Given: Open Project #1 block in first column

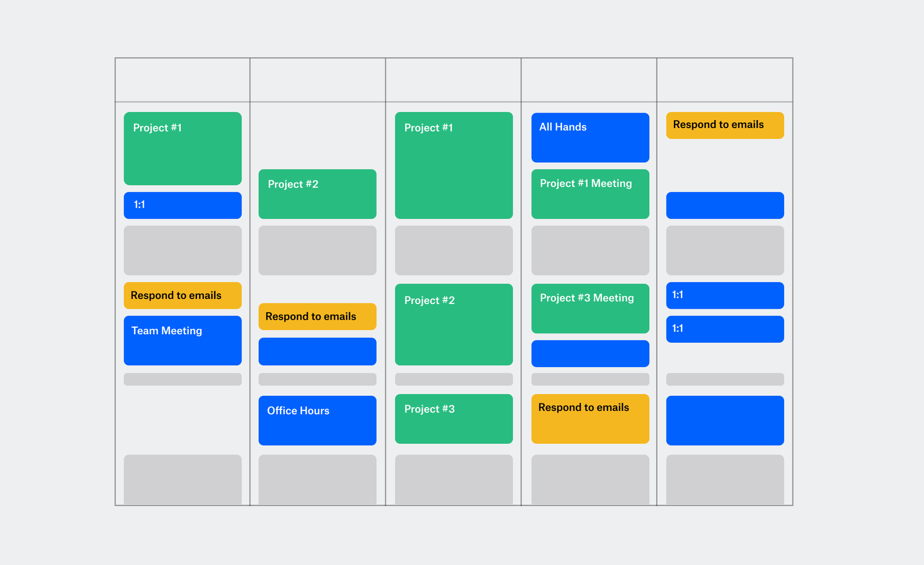Looking at the screenshot, I should (x=182, y=148).
